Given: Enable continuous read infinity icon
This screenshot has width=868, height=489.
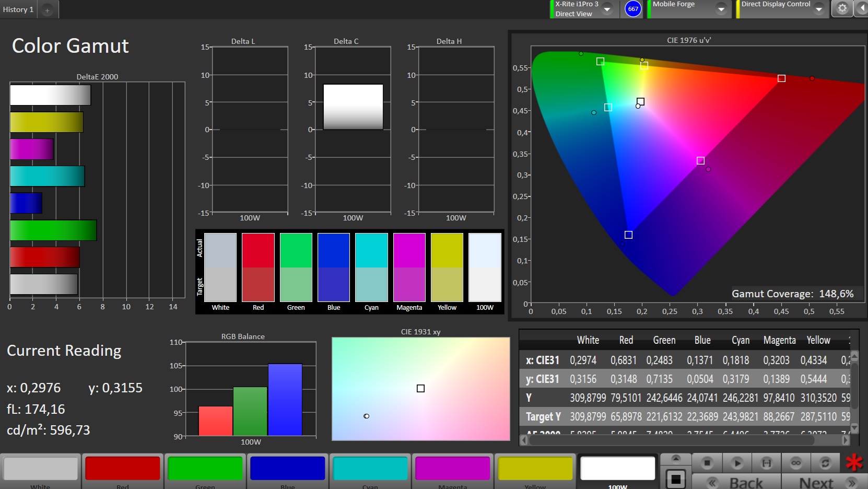Looking at the screenshot, I should coord(796,463).
